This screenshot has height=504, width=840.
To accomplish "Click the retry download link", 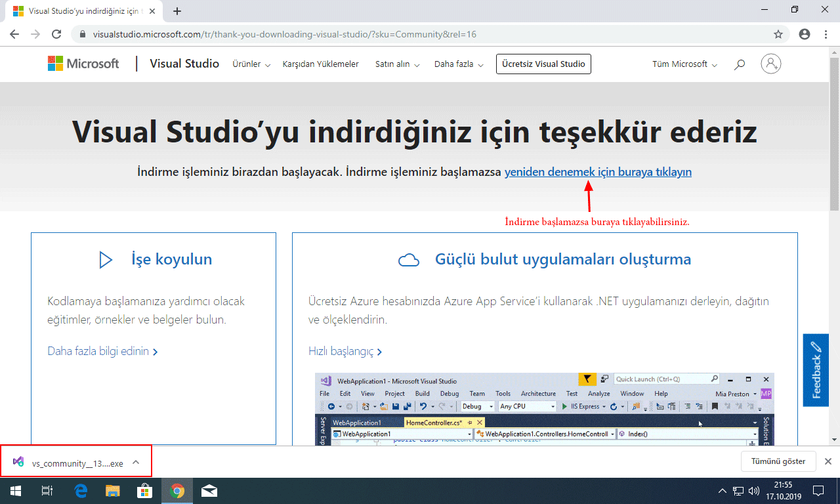I will click(598, 172).
